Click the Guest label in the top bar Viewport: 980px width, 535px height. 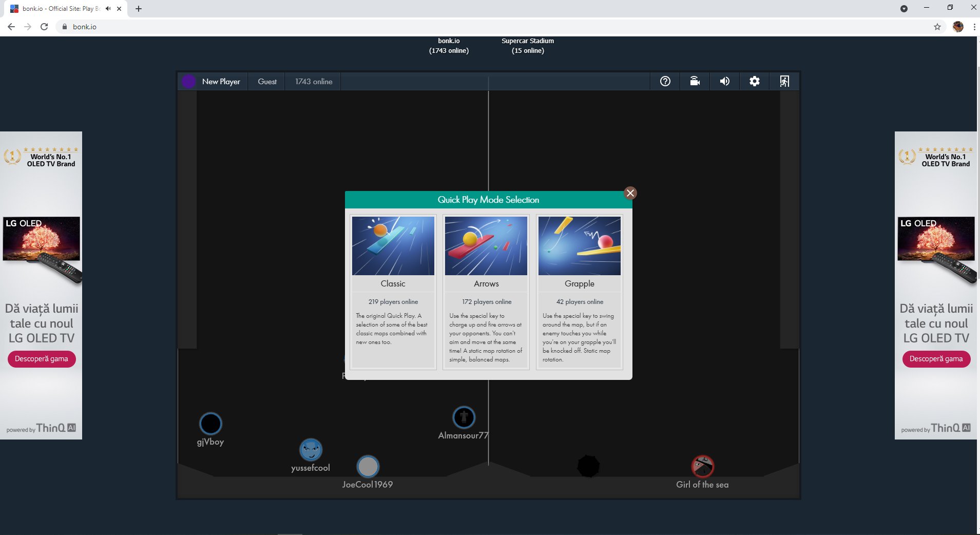click(x=266, y=81)
